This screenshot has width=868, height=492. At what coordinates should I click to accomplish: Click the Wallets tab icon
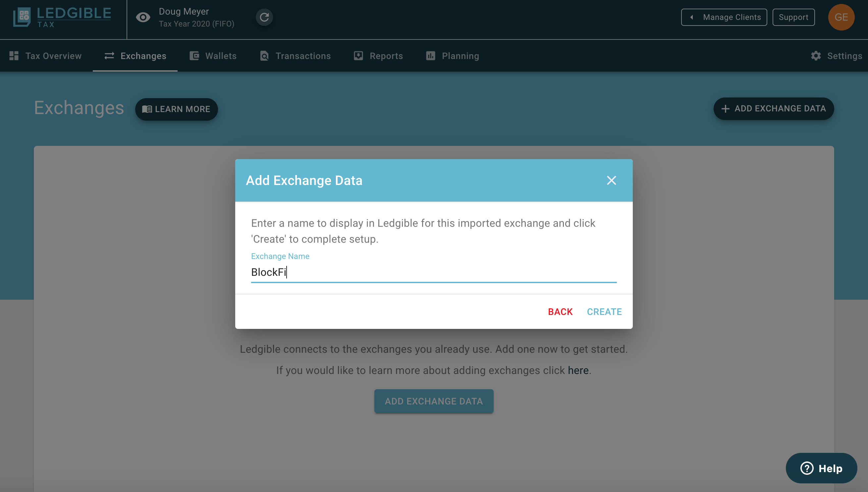click(x=194, y=56)
